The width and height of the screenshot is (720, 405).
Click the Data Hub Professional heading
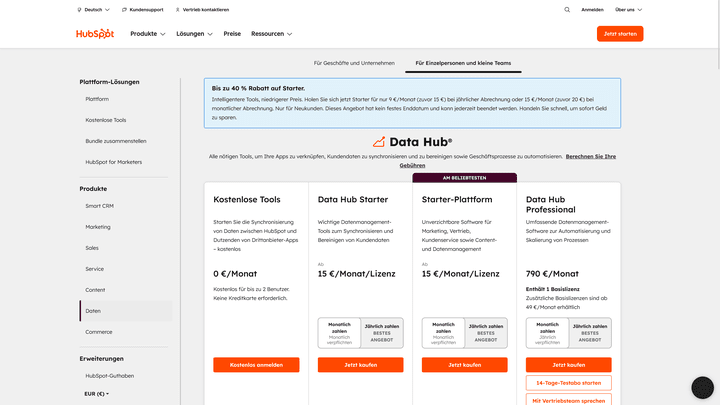(551, 204)
